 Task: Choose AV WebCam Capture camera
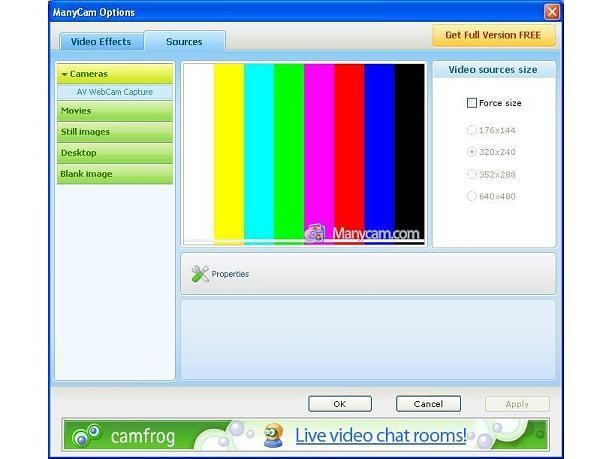click(115, 92)
